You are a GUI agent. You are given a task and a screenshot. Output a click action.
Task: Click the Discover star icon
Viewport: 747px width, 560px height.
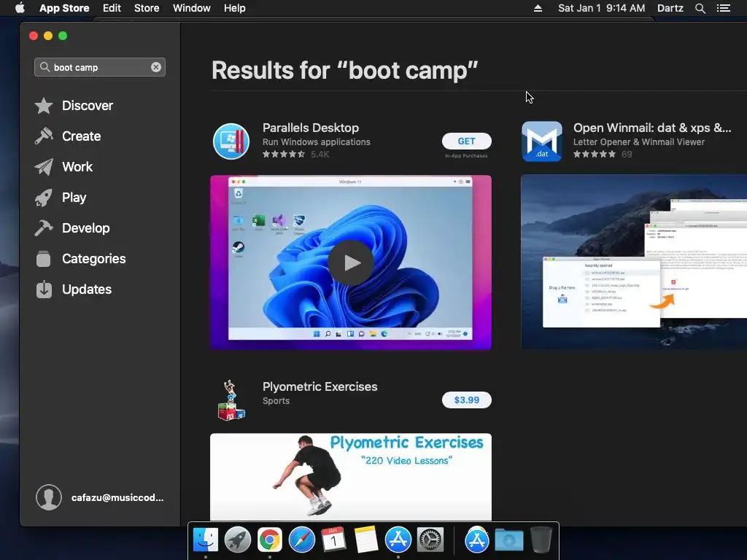pyautogui.click(x=43, y=106)
